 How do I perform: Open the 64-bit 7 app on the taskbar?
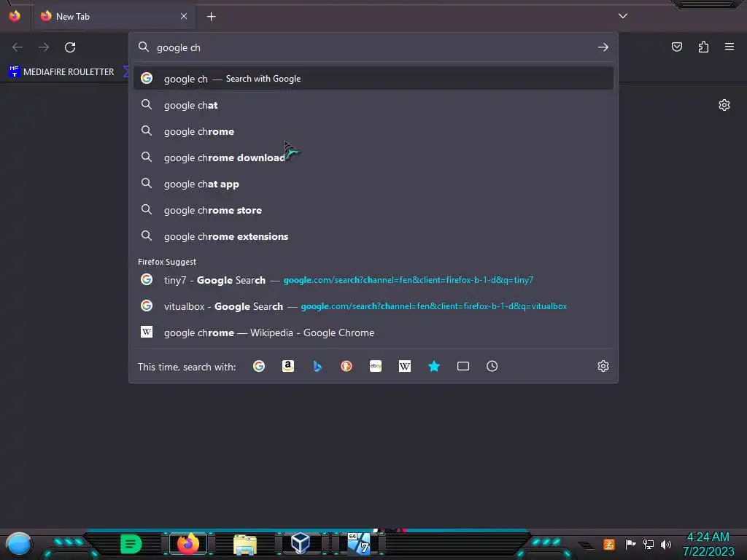pos(359,544)
